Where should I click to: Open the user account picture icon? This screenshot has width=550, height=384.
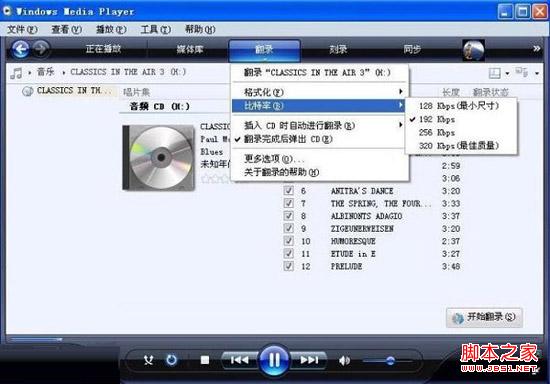(474, 50)
